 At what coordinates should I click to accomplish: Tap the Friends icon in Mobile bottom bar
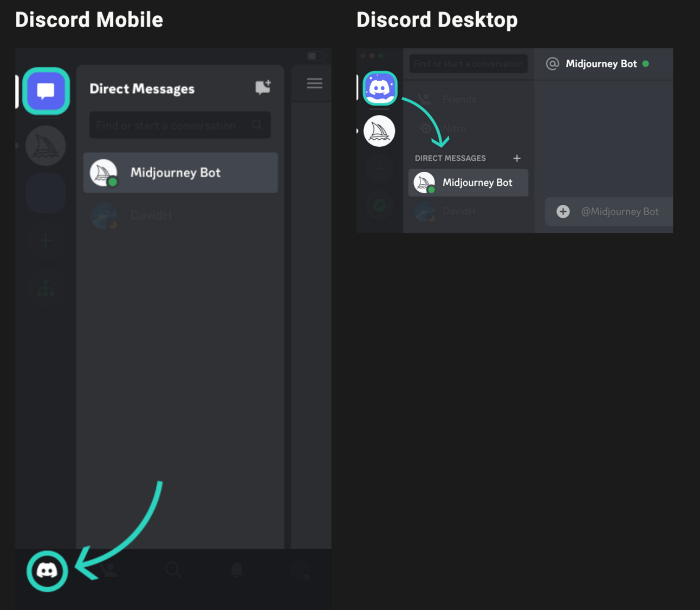(109, 570)
